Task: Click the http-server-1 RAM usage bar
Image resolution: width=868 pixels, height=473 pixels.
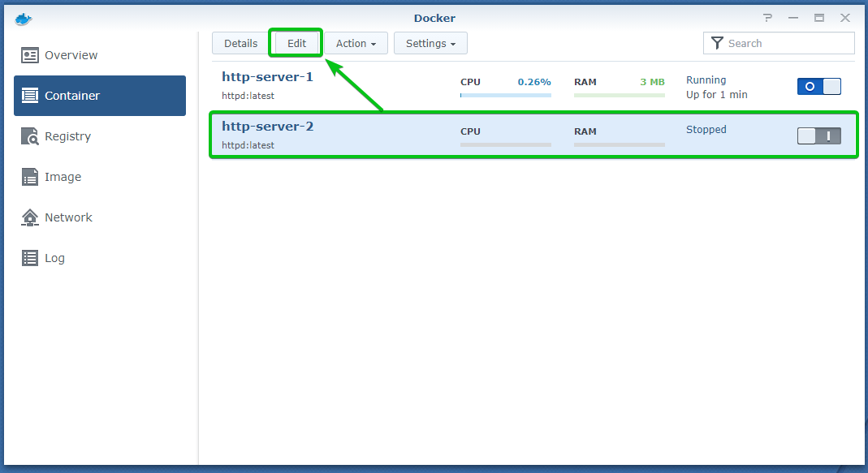Action: [x=620, y=95]
